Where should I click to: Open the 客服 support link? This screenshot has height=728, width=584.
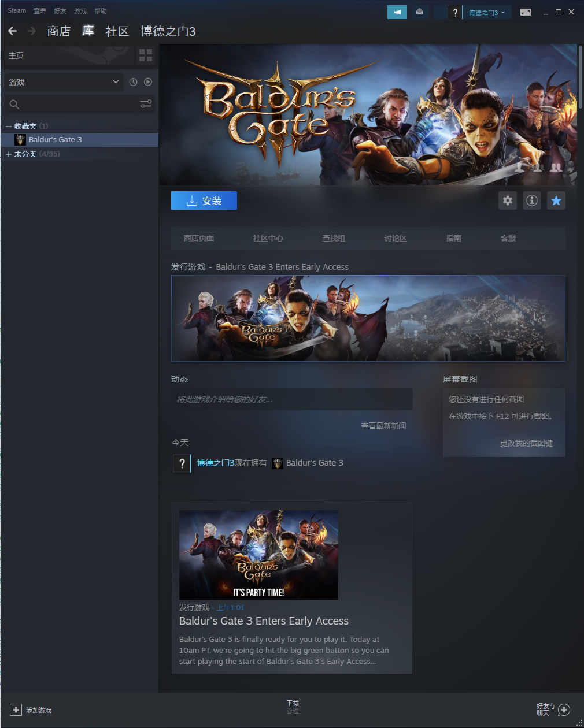pos(508,238)
